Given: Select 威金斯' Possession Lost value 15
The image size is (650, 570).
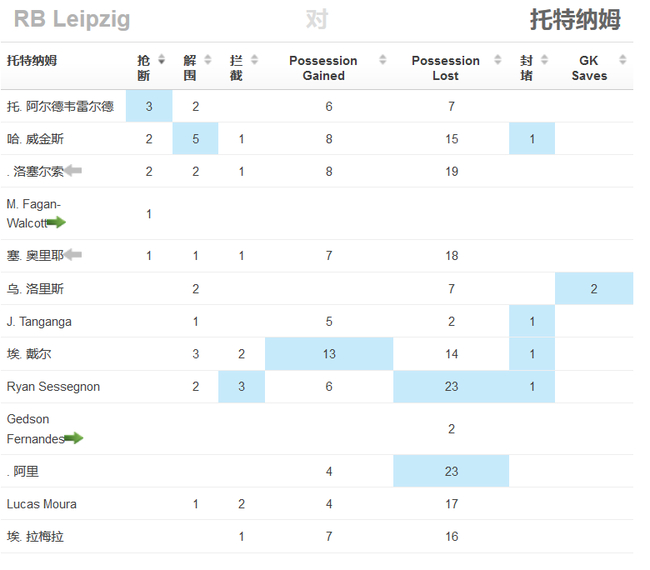Looking at the screenshot, I should point(451,139).
